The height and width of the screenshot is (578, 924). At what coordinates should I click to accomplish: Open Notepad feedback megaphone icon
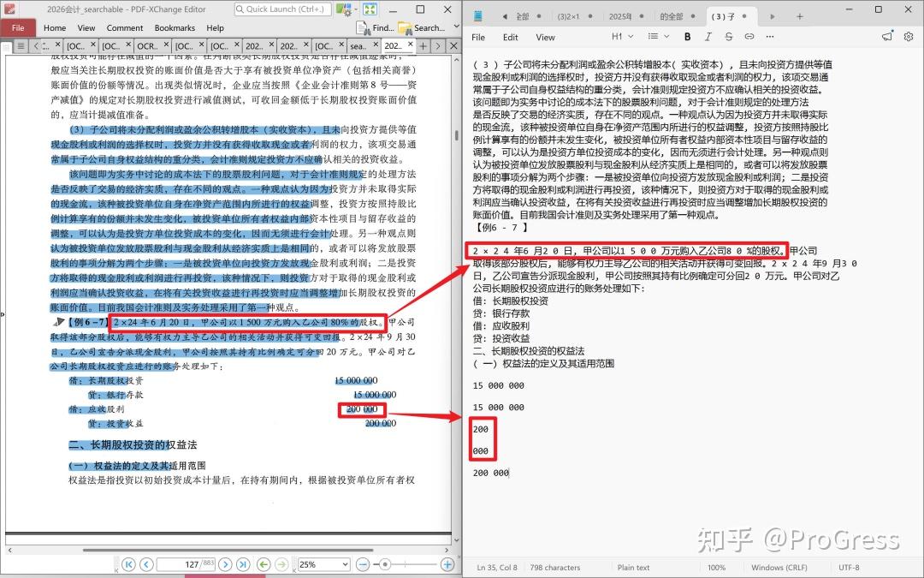point(887,37)
